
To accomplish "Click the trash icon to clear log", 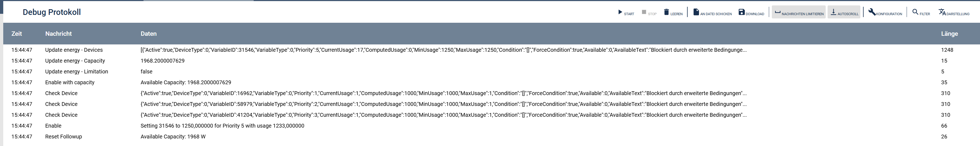I will (x=666, y=12).
